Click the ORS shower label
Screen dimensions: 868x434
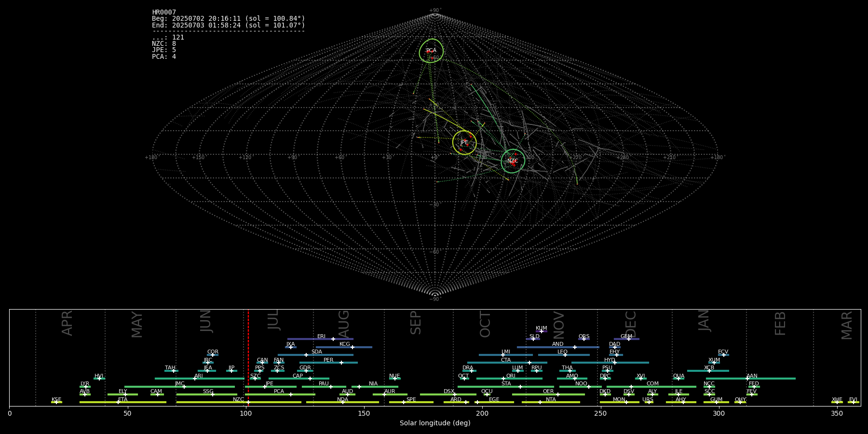point(583,337)
